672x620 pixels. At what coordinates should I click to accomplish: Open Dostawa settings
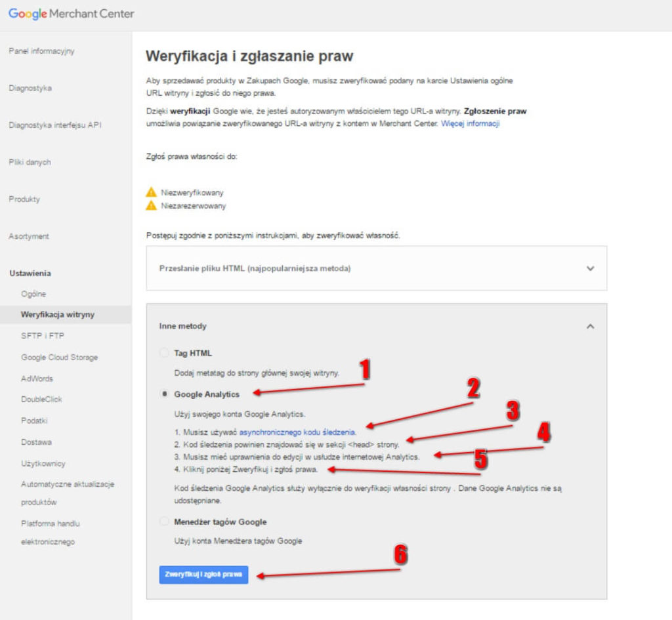pos(37,442)
